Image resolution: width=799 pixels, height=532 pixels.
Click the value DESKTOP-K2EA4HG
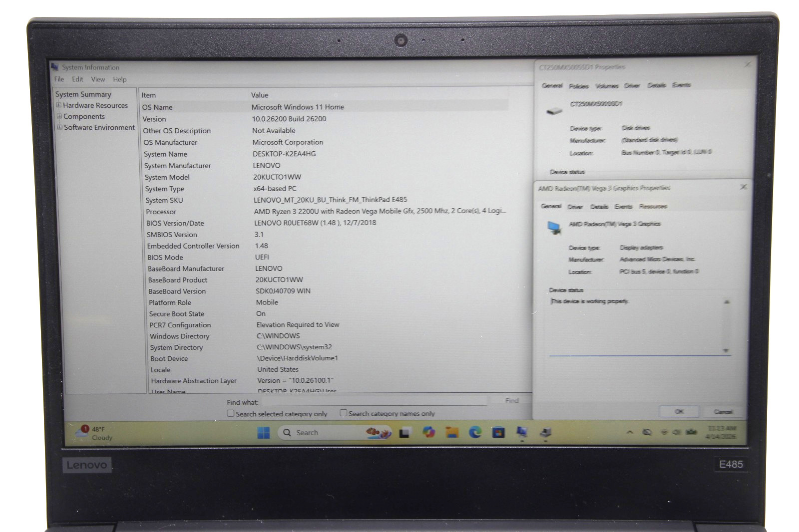(284, 154)
